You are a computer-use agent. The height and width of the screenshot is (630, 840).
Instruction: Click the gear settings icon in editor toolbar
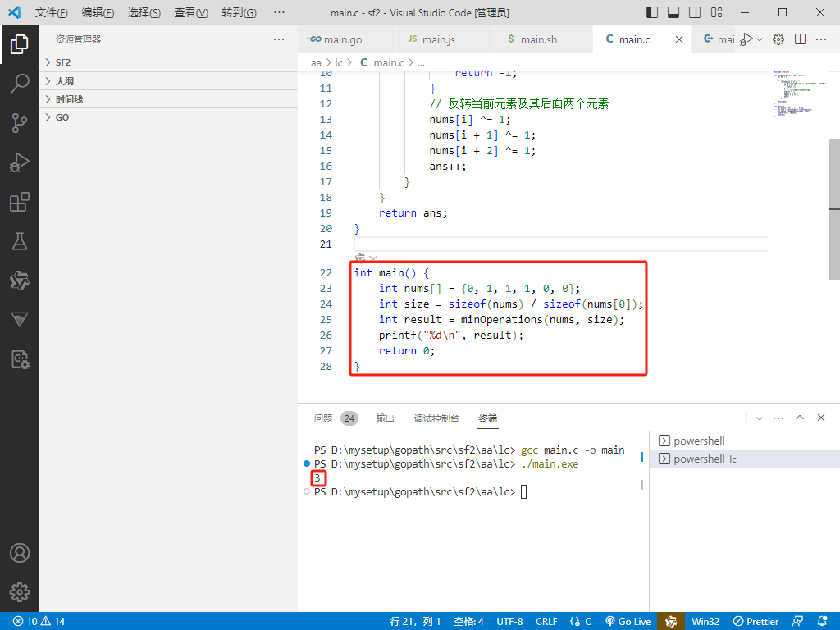coord(778,39)
